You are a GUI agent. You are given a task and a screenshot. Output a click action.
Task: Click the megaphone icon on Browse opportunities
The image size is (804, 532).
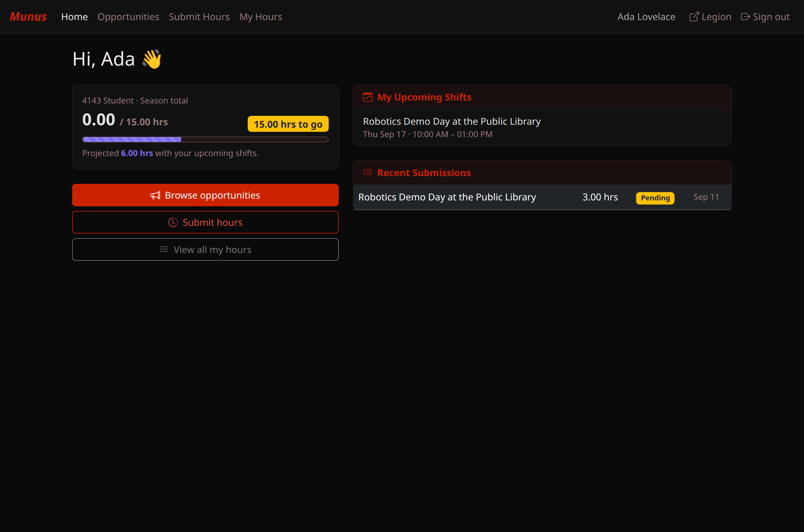click(x=155, y=195)
